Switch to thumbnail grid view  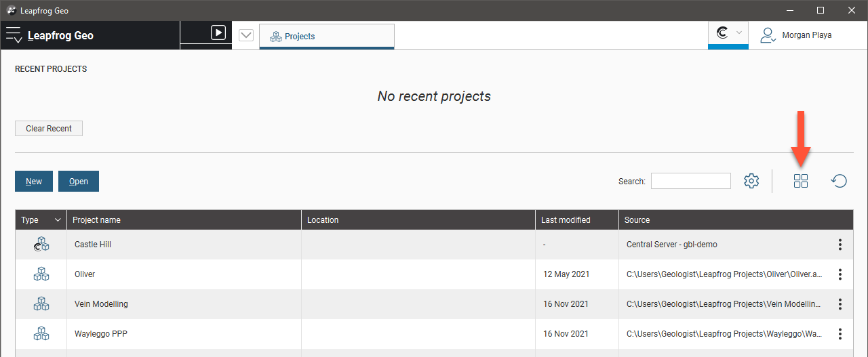[x=801, y=181]
